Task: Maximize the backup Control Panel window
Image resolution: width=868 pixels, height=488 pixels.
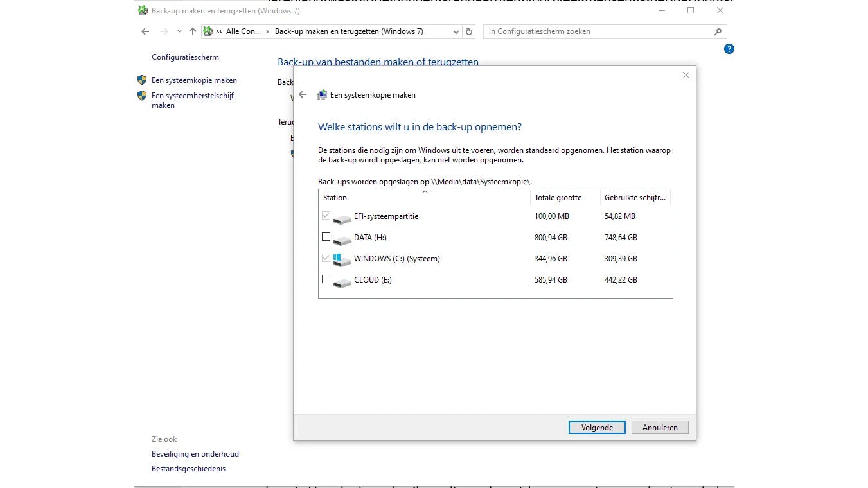Action: 691,11
